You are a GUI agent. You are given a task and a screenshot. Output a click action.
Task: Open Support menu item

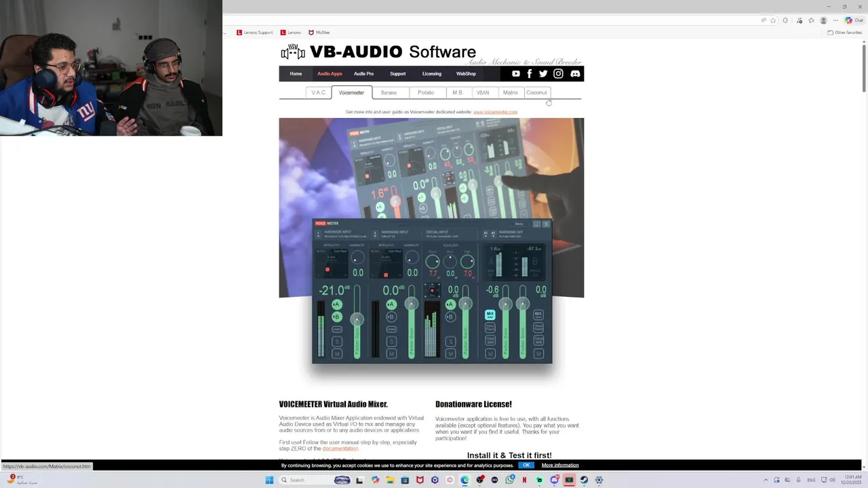tap(397, 74)
